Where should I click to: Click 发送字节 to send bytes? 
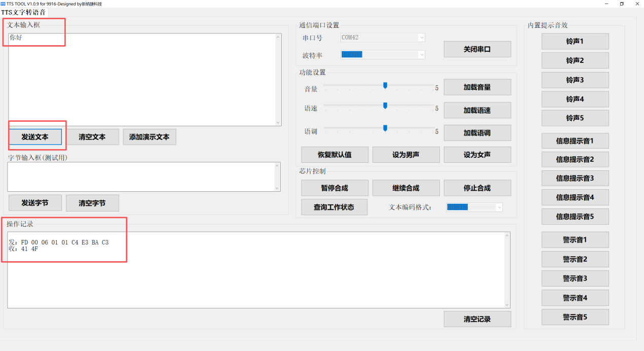(35, 203)
